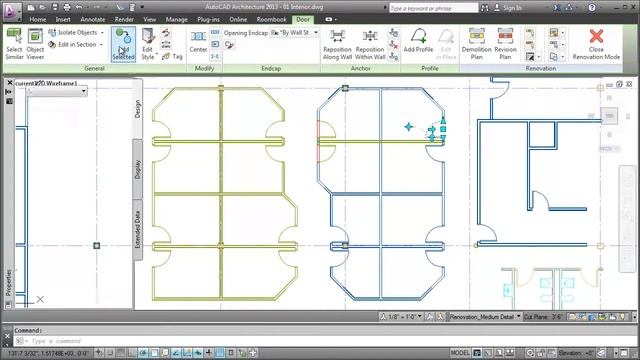Click the ViewCube top face

pyautogui.click(x=609, y=116)
